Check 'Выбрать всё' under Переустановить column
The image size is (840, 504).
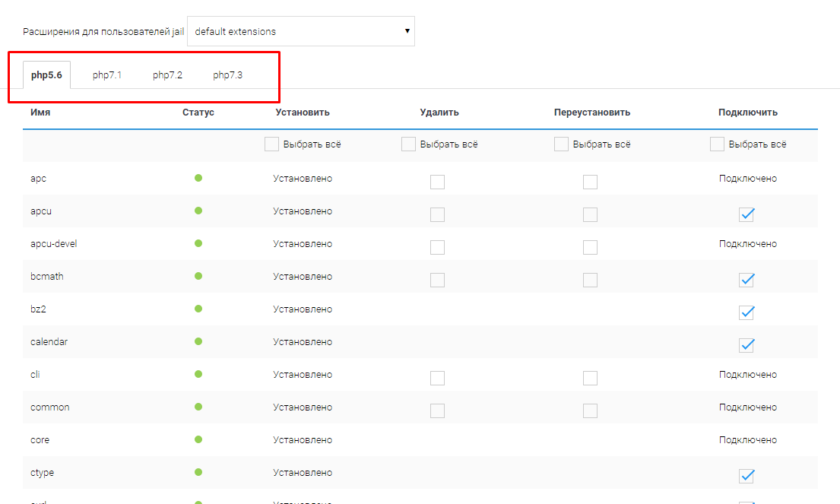click(x=561, y=144)
